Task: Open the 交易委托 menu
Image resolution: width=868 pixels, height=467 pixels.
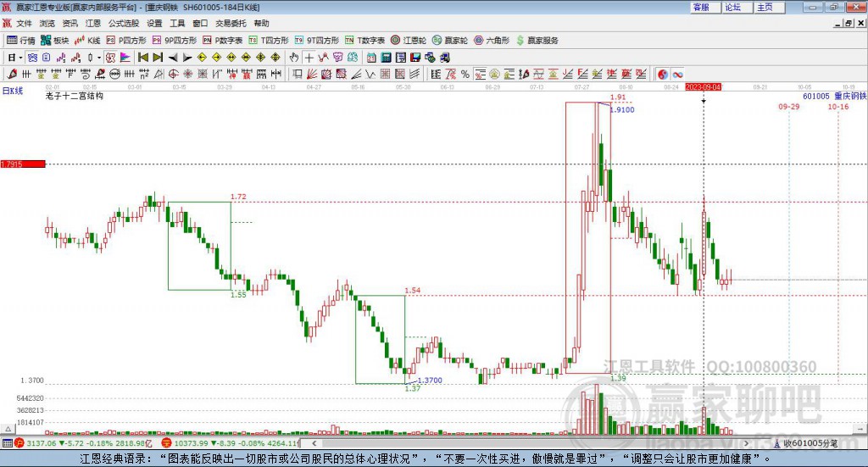Action: coord(231,23)
